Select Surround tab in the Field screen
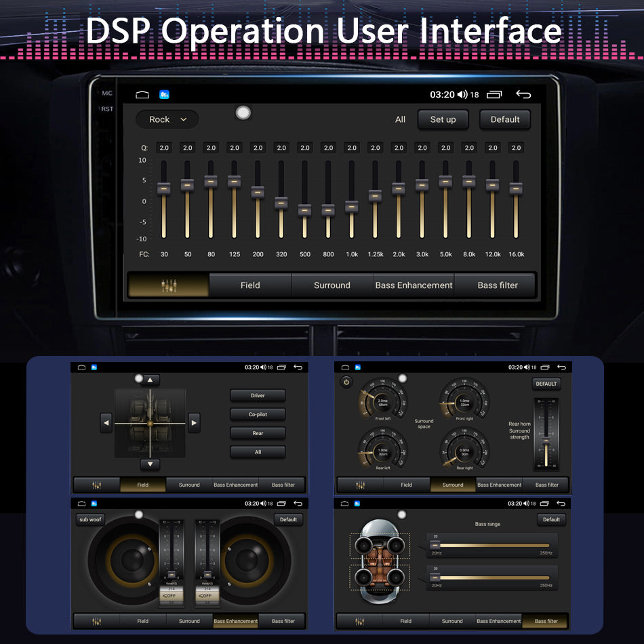 coord(189,485)
